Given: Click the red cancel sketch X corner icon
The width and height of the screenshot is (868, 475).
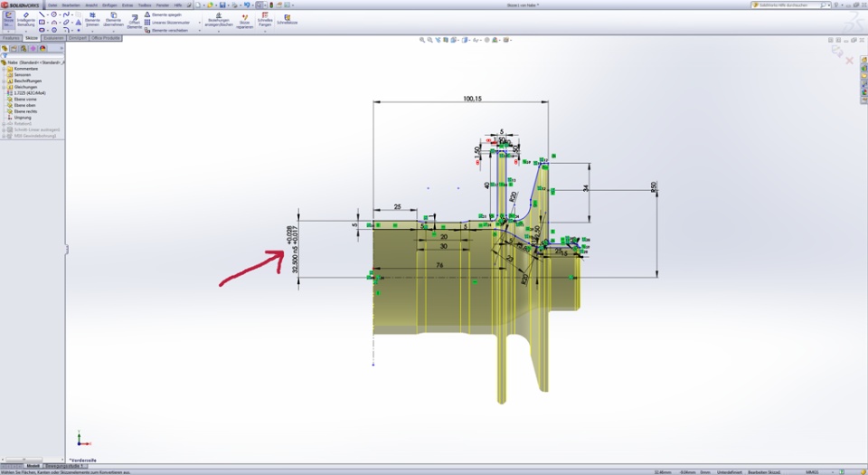Looking at the screenshot, I should click(x=849, y=60).
